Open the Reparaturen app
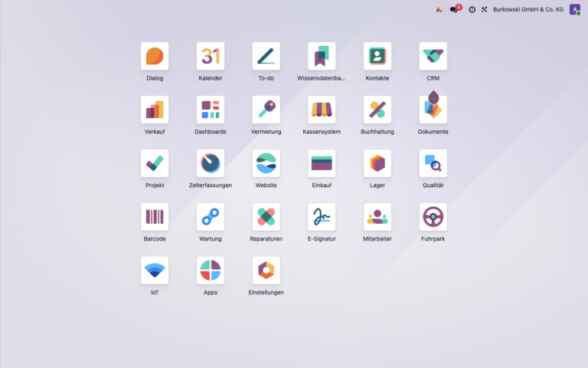 pos(266,217)
